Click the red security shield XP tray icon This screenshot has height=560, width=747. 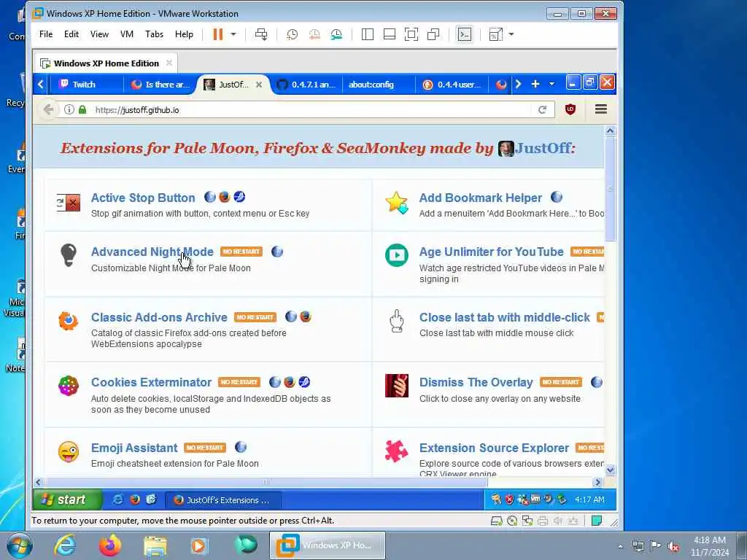(509, 499)
